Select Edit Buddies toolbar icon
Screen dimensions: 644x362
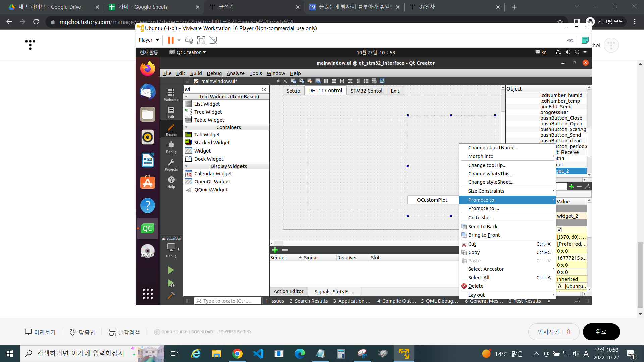(310, 81)
